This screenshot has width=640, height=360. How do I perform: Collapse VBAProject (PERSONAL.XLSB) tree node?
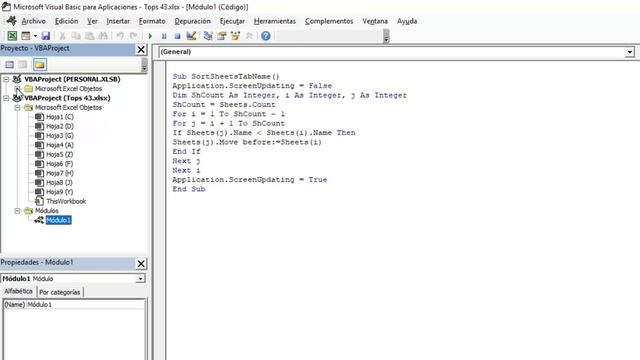coord(6,79)
